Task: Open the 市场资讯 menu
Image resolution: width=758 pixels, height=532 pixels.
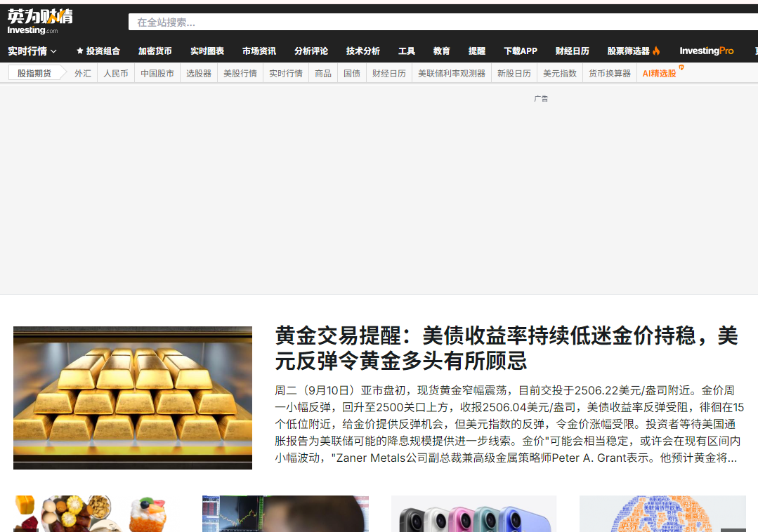Action: point(259,51)
